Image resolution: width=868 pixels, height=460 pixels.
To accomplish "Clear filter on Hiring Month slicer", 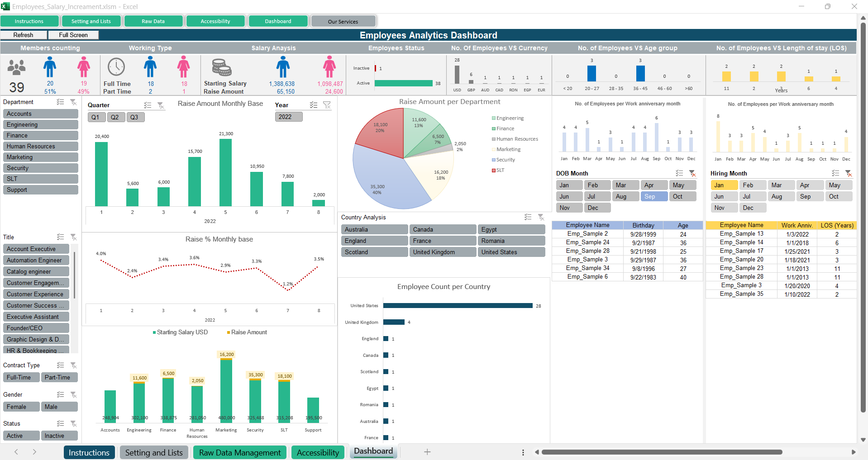I will click(x=849, y=173).
